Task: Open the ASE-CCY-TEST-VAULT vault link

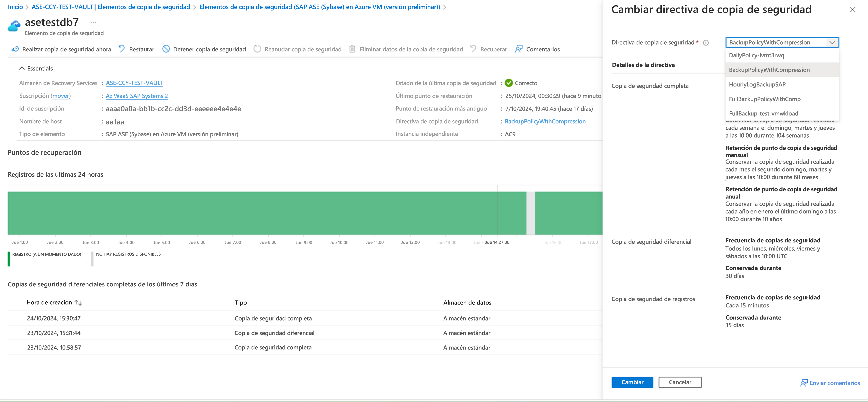Action: click(135, 83)
